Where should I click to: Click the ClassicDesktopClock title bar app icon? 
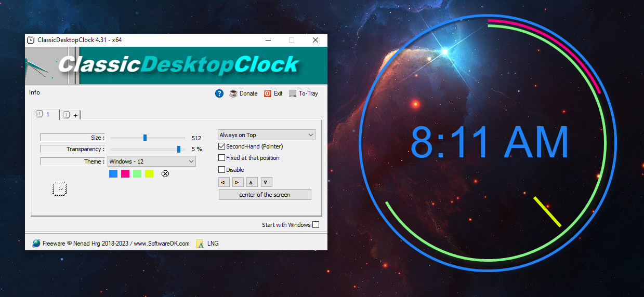click(31, 40)
